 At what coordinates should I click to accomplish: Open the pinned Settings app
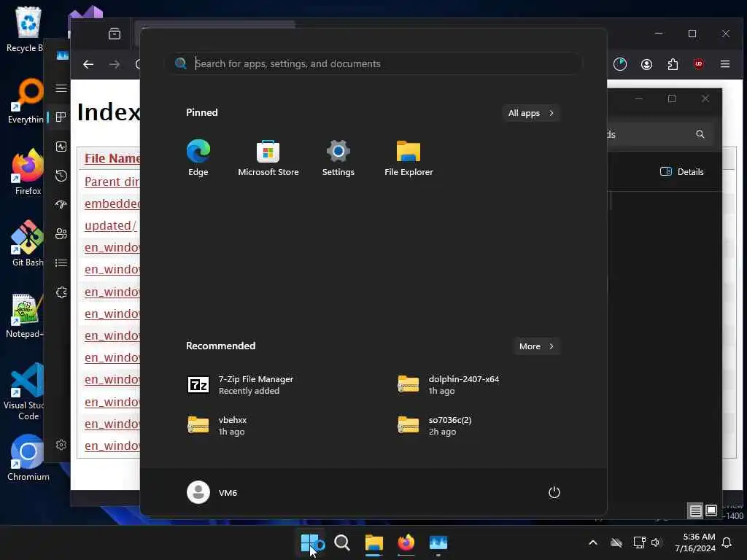pos(338,157)
